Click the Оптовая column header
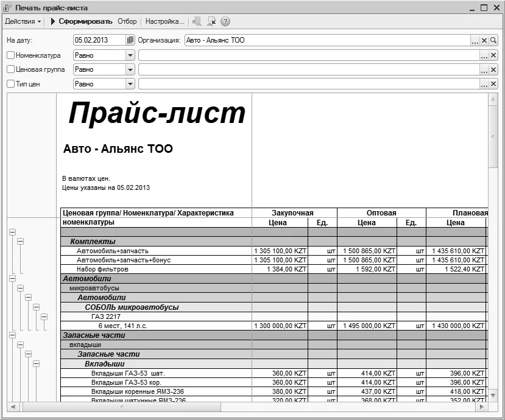The width and height of the screenshot is (505, 420). point(382,212)
